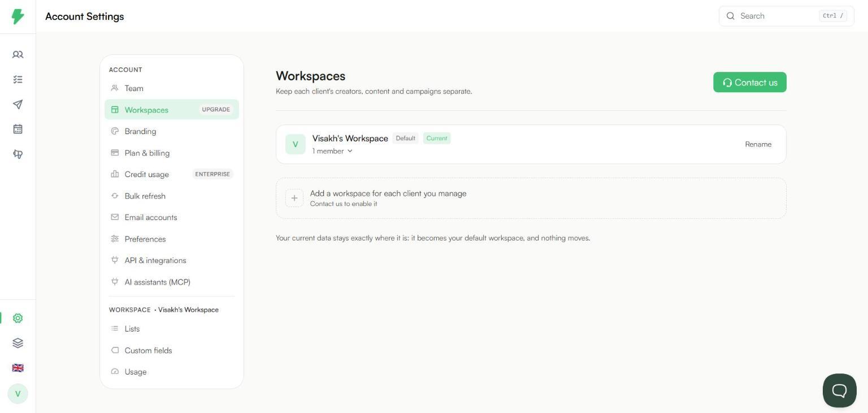868x413 pixels.
Task: Open workspace Usage page
Action: [172, 372]
